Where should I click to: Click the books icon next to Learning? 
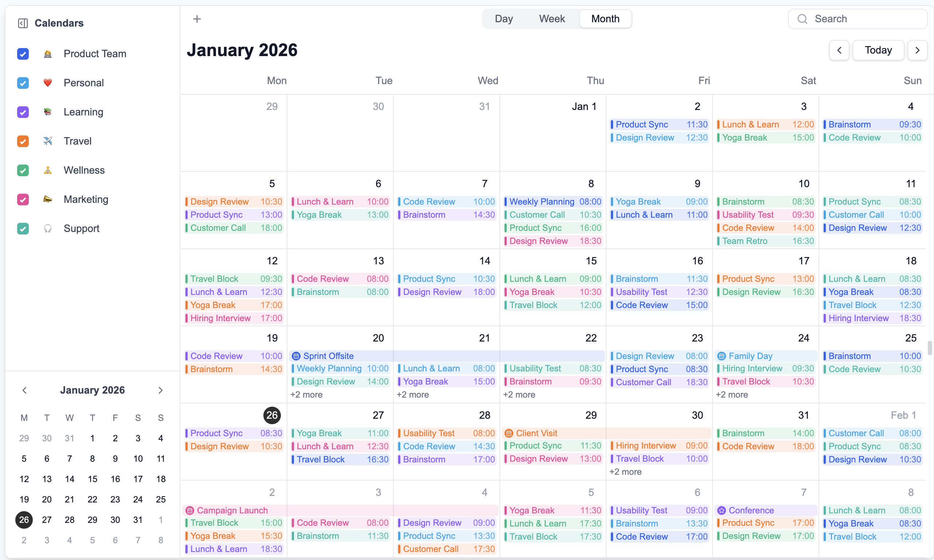pos(48,112)
